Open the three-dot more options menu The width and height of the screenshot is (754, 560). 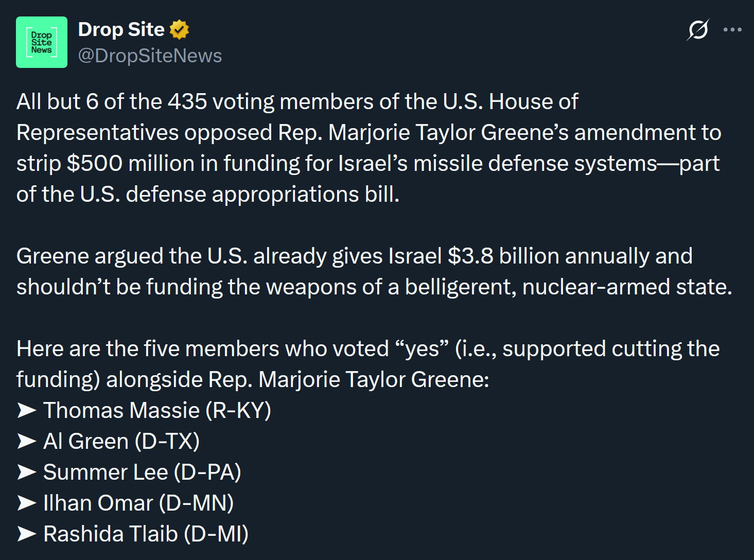click(x=732, y=30)
